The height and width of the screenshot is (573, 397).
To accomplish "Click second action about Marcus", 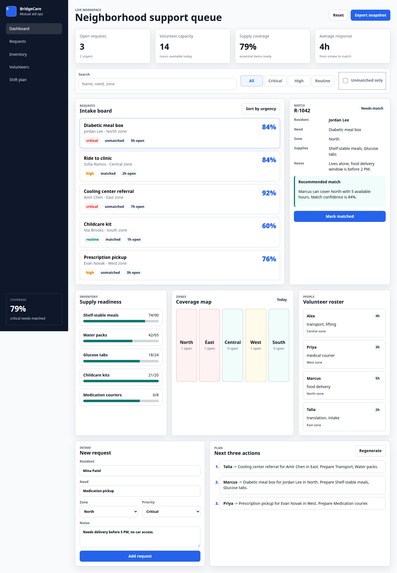I will (x=302, y=485).
